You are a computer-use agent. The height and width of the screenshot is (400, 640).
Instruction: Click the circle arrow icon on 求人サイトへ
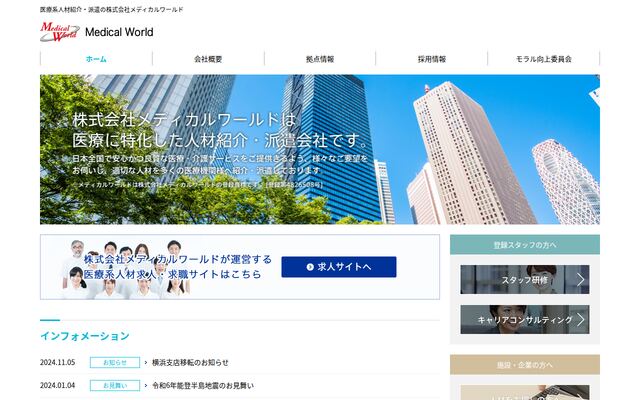(x=310, y=267)
